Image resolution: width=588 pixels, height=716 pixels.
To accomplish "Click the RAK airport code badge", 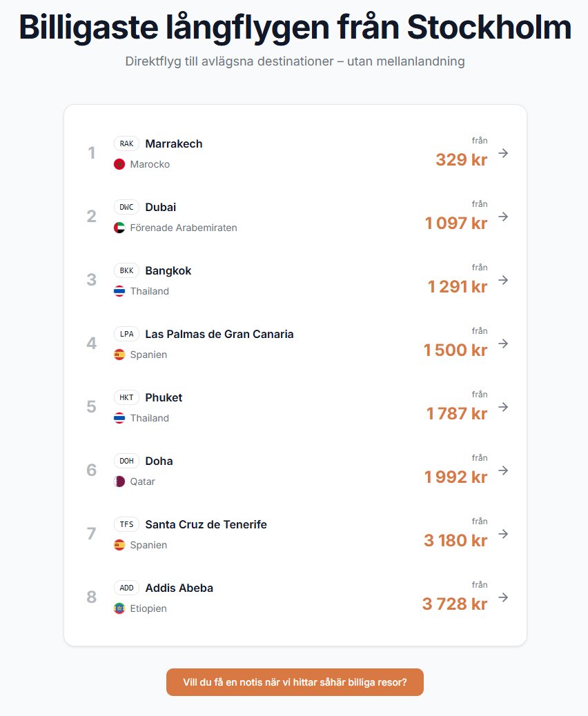I will click(x=126, y=144).
